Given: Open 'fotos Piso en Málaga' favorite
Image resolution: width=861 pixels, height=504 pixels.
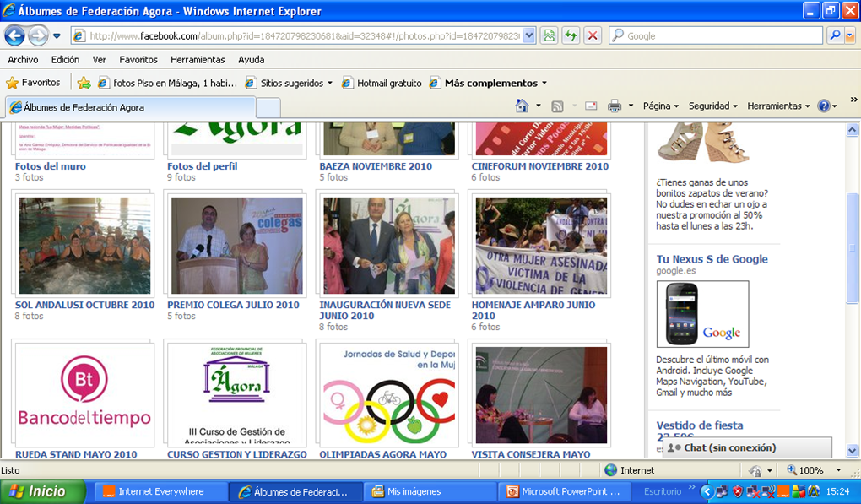Looking at the screenshot, I should coord(168,83).
